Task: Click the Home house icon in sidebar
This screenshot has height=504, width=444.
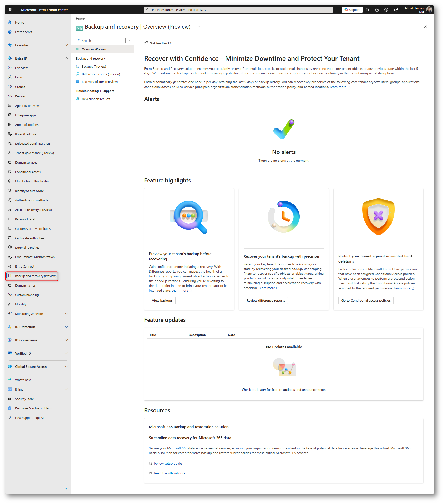Action: pos(10,22)
